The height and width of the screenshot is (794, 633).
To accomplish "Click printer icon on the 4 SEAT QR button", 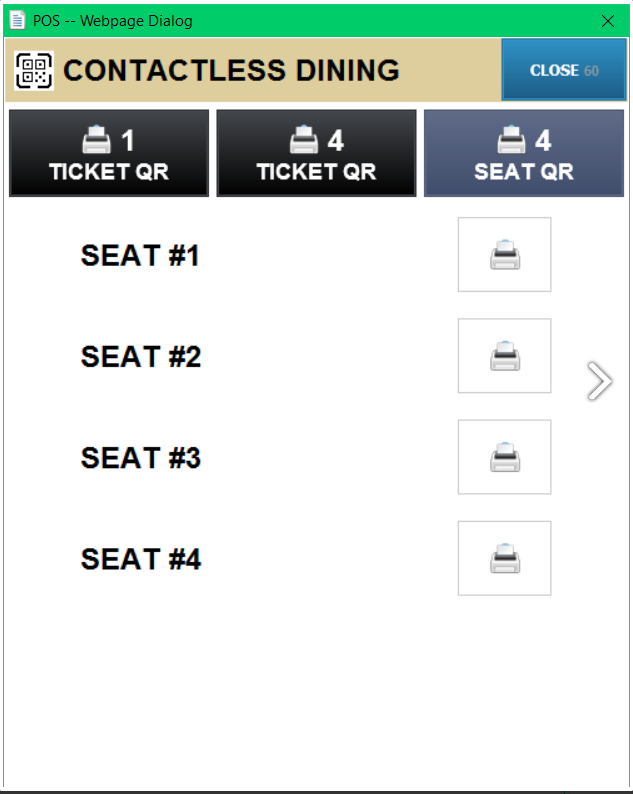I will click(511, 139).
